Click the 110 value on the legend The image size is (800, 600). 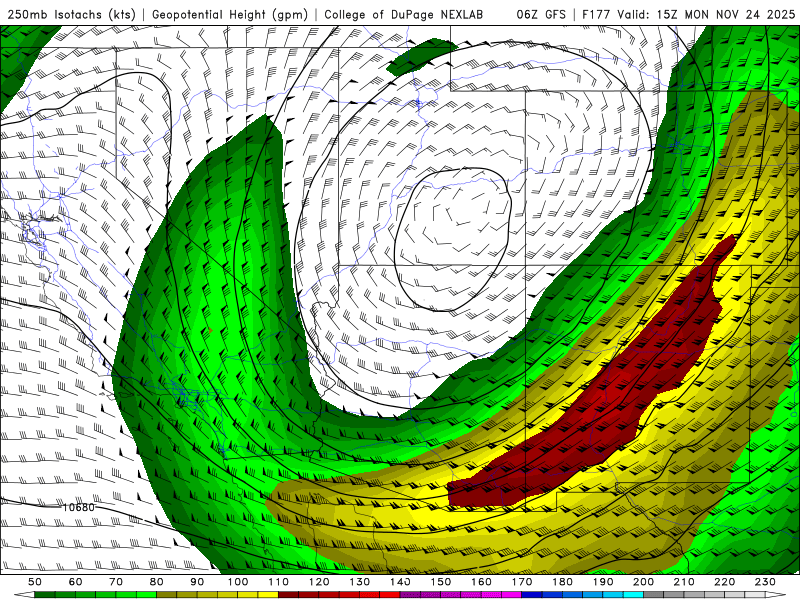(279, 582)
